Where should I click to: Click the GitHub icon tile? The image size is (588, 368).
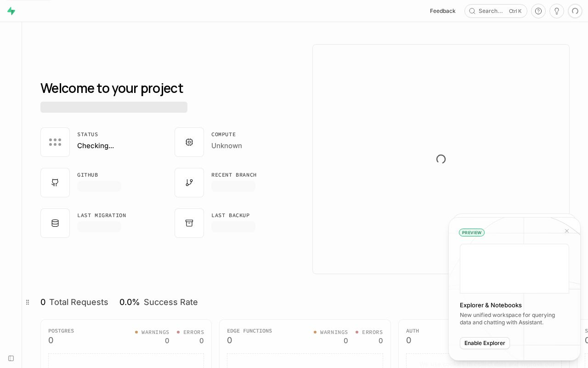point(55,183)
